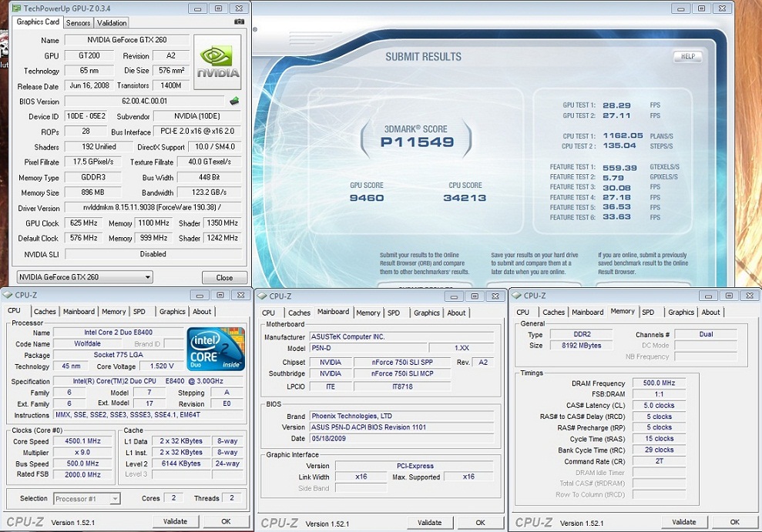Click the BIOS Version field 62.00.4C.00.01
The height and width of the screenshot is (532, 762).
(x=145, y=102)
